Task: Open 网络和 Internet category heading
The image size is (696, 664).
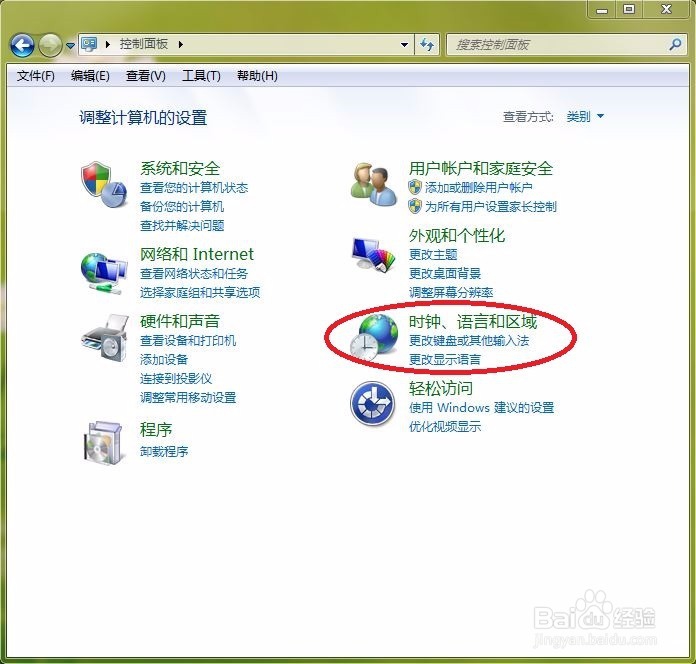Action: pyautogui.click(x=197, y=254)
